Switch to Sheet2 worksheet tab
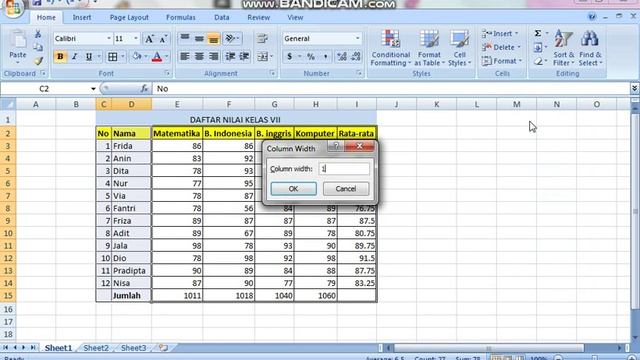The width and height of the screenshot is (640, 360). coord(96,348)
